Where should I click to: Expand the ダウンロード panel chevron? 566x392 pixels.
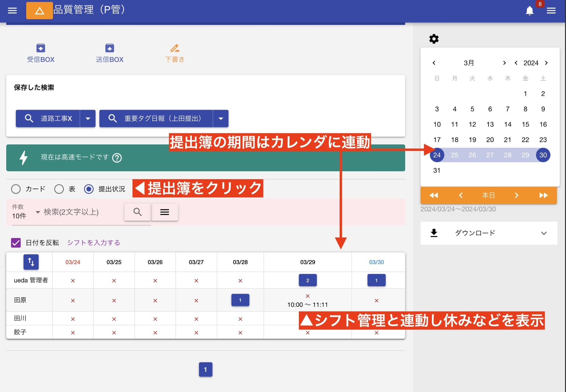point(544,233)
